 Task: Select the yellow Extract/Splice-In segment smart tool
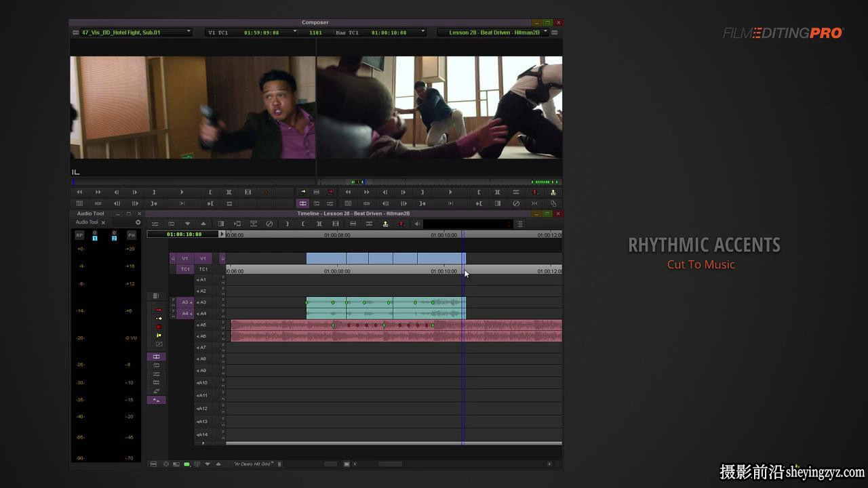click(159, 318)
